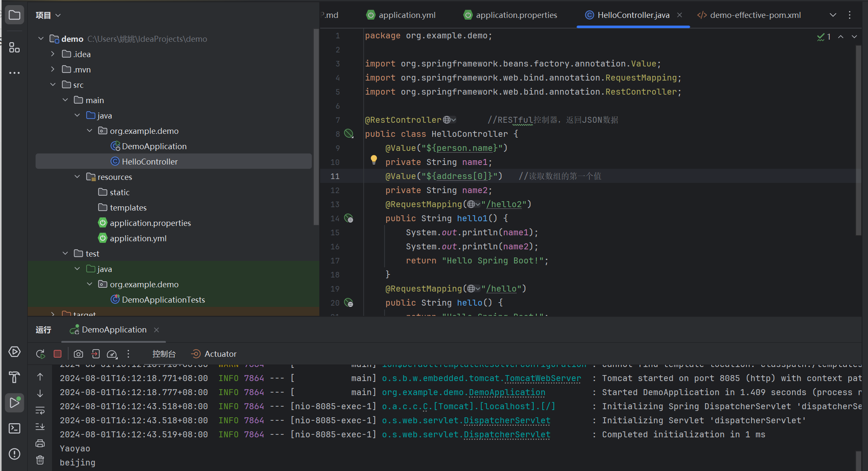Image resolution: width=868 pixels, height=471 pixels.
Task: Open the Problems tool window icon
Action: click(x=14, y=454)
